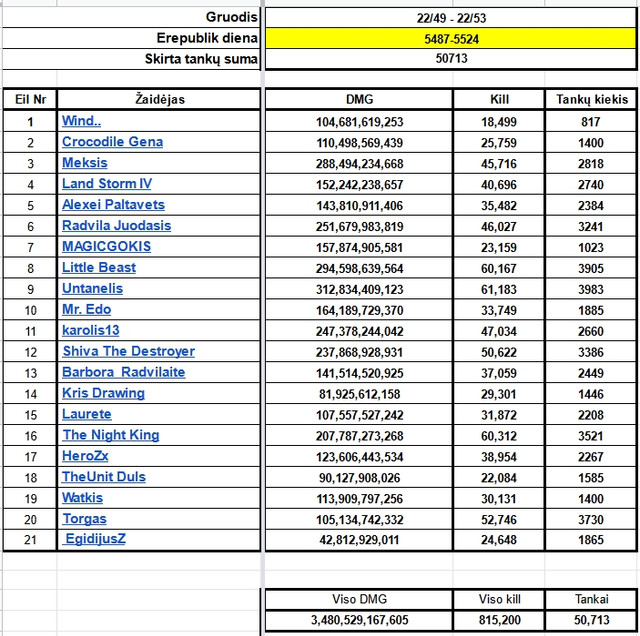The width and height of the screenshot is (640, 636).
Task: Open the karolis13 player link
Action: [x=91, y=330]
